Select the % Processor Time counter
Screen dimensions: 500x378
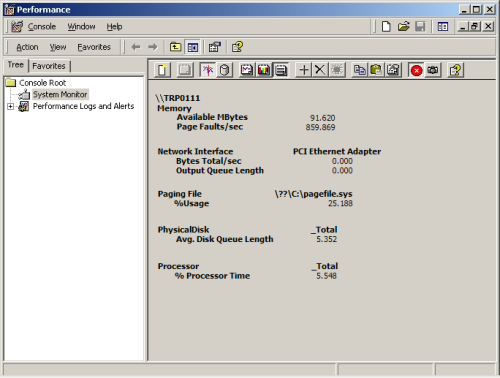pyautogui.click(x=212, y=276)
